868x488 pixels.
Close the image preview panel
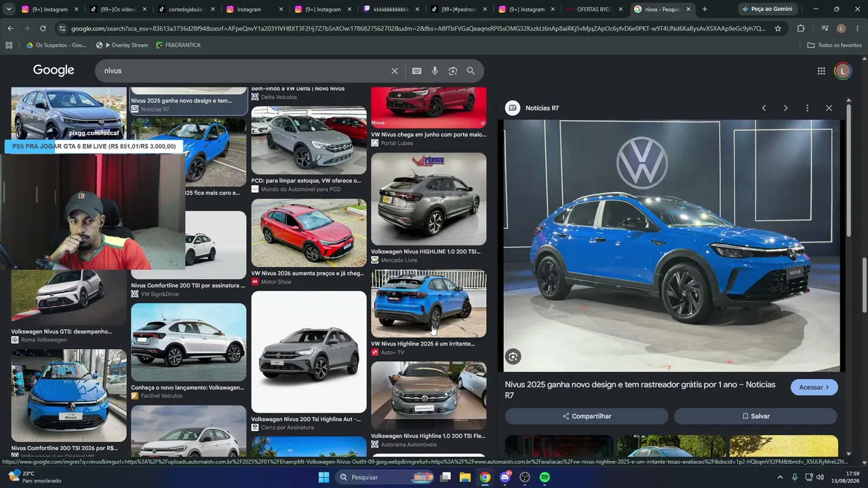point(829,108)
